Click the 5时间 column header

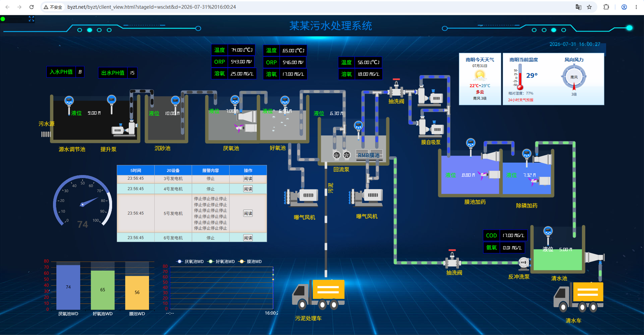tap(136, 170)
